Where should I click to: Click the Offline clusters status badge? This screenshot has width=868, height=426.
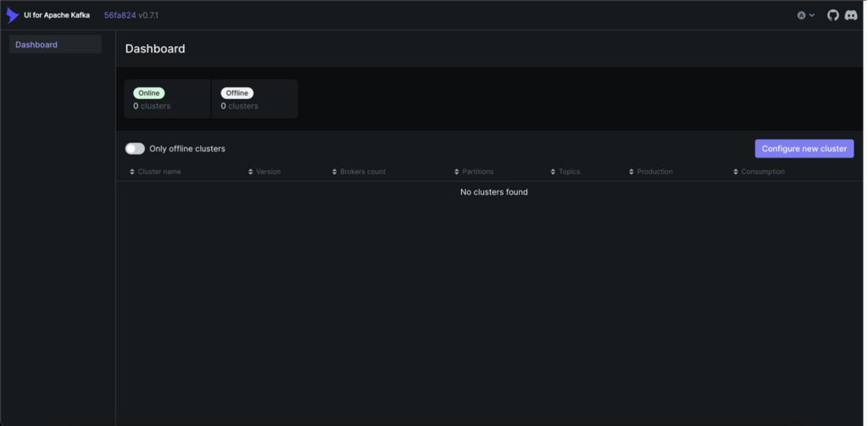(x=237, y=93)
